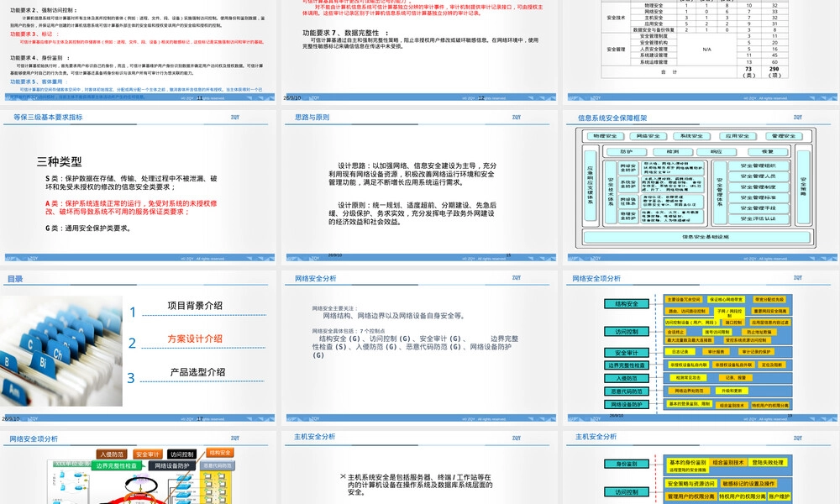The image size is (840, 504).
Task: Select the slide containing 功能要求 2、强制访问控制
Action: point(139,50)
